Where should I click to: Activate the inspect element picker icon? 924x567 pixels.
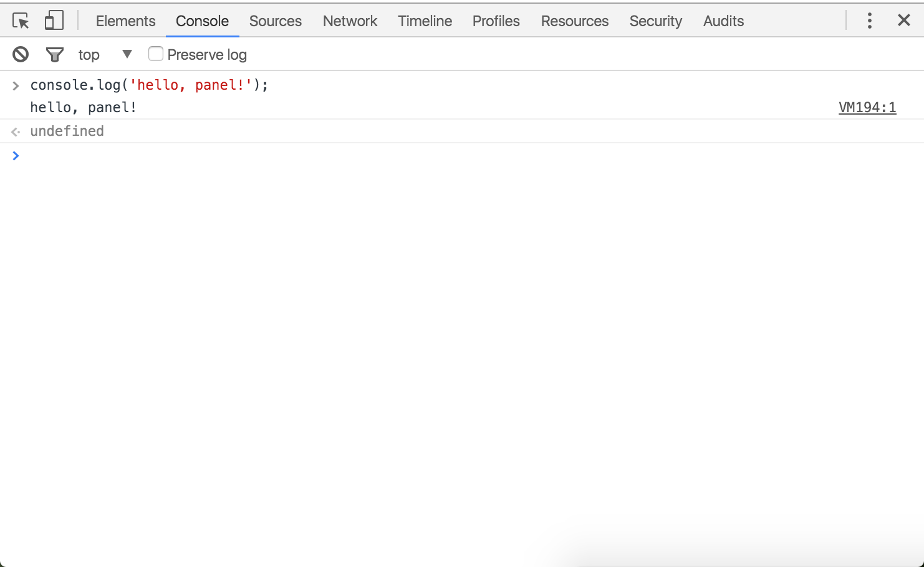click(21, 21)
